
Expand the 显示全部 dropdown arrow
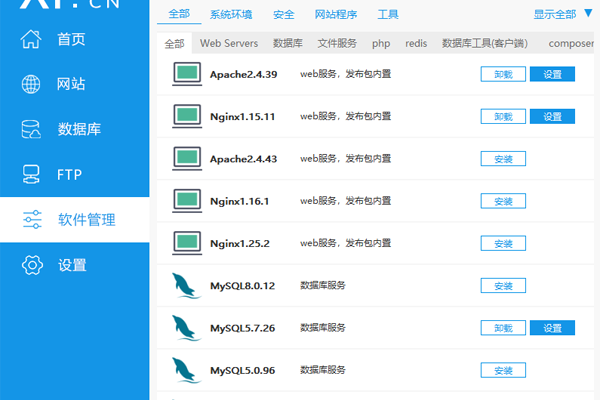click(x=587, y=14)
